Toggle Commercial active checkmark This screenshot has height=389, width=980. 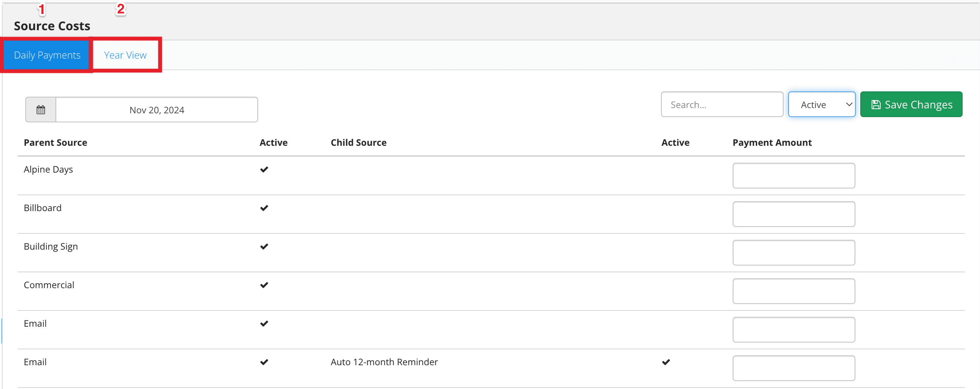264,285
